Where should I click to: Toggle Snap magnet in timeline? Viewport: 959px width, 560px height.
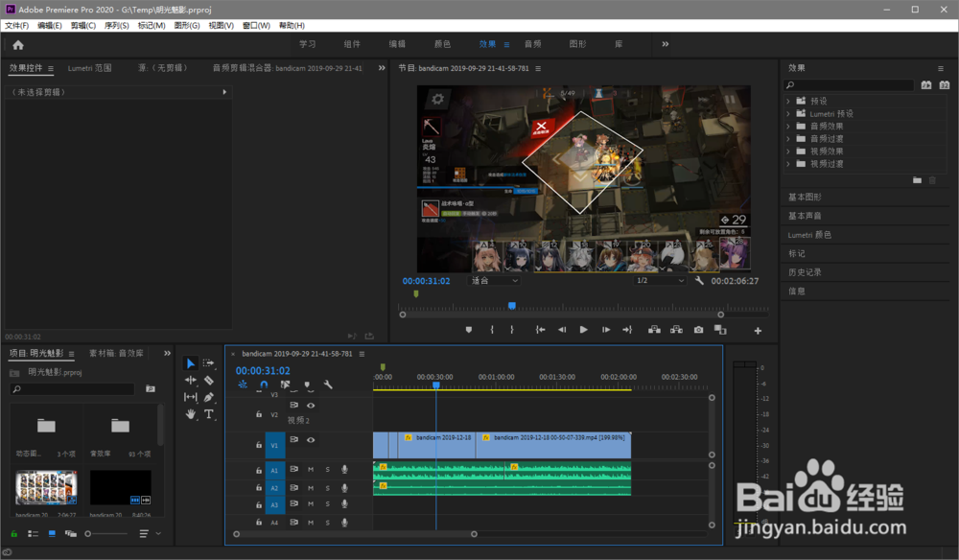click(264, 385)
